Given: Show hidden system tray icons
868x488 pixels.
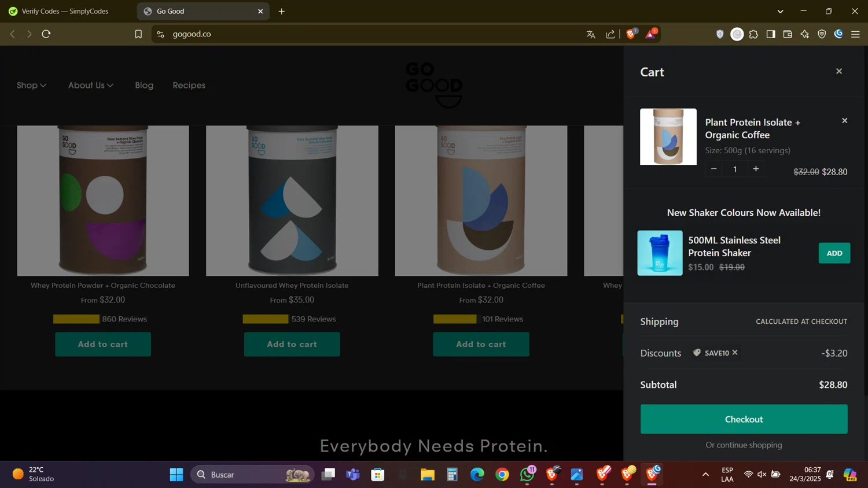Looking at the screenshot, I should click(705, 475).
